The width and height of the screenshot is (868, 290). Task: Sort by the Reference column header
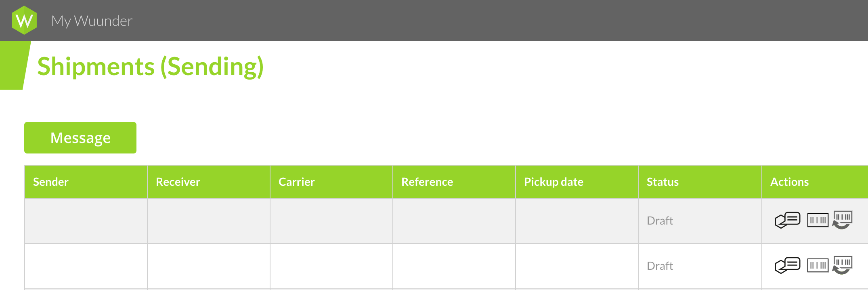coord(427,182)
